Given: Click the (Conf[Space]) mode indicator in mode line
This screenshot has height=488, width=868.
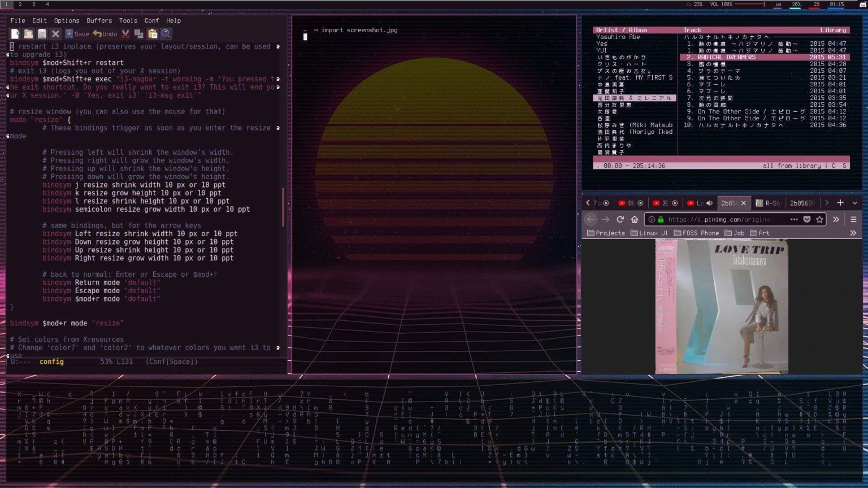Looking at the screenshot, I should pyautogui.click(x=172, y=361).
